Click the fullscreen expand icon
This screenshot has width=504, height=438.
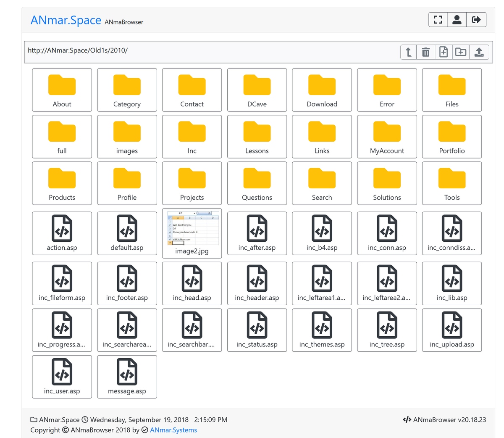[438, 20]
